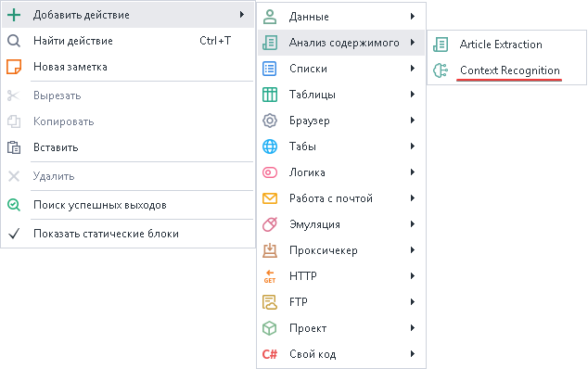
Task: Expand the HTTP submenu arrow
Action: pyautogui.click(x=412, y=276)
